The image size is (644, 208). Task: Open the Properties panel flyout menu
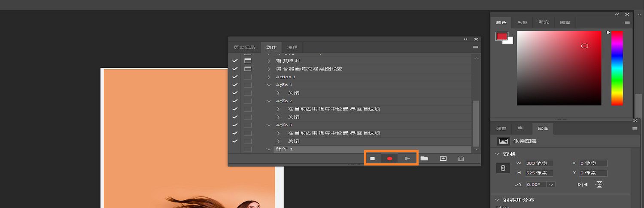coord(635,128)
